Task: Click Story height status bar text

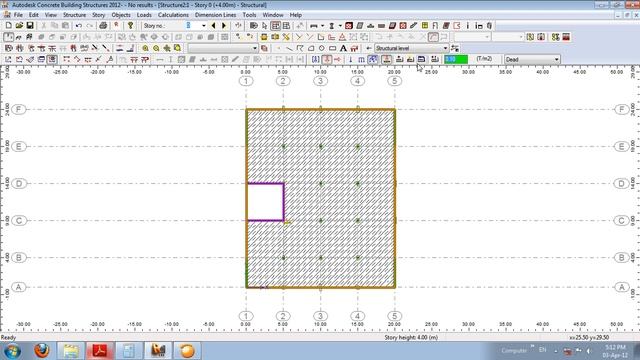Action: 411,338
